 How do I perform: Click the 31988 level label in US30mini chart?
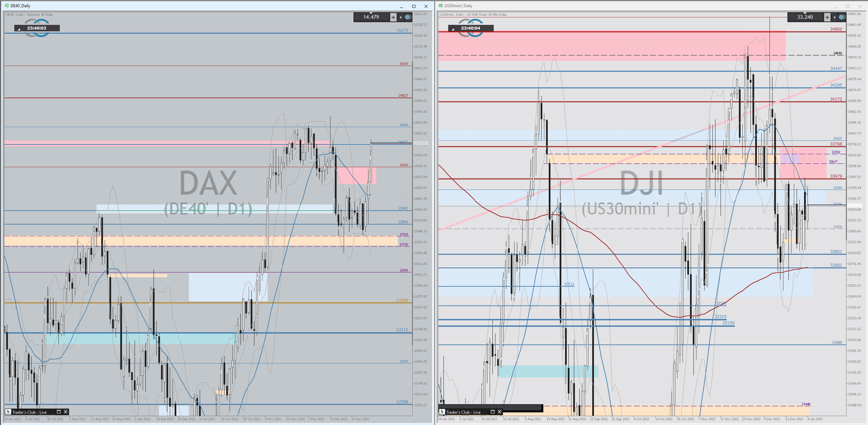[837, 342]
